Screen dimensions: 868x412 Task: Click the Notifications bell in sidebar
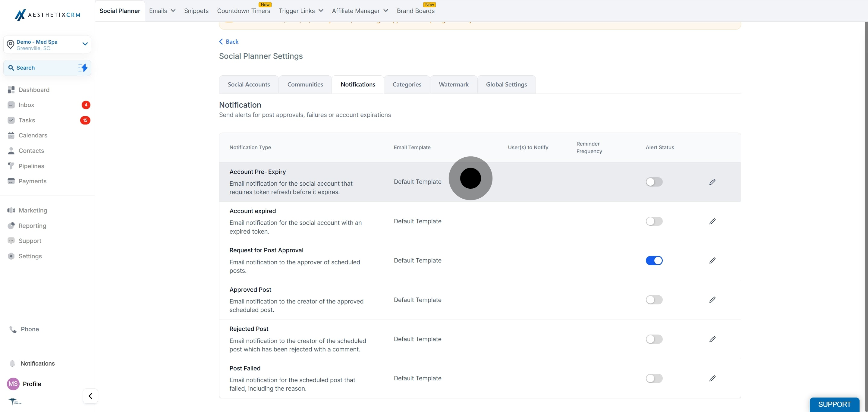coord(12,363)
